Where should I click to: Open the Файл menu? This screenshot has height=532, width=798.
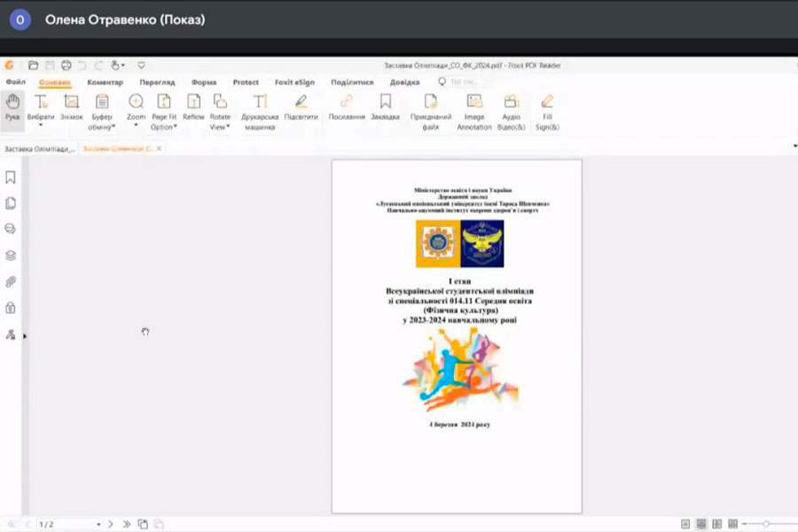point(16,82)
